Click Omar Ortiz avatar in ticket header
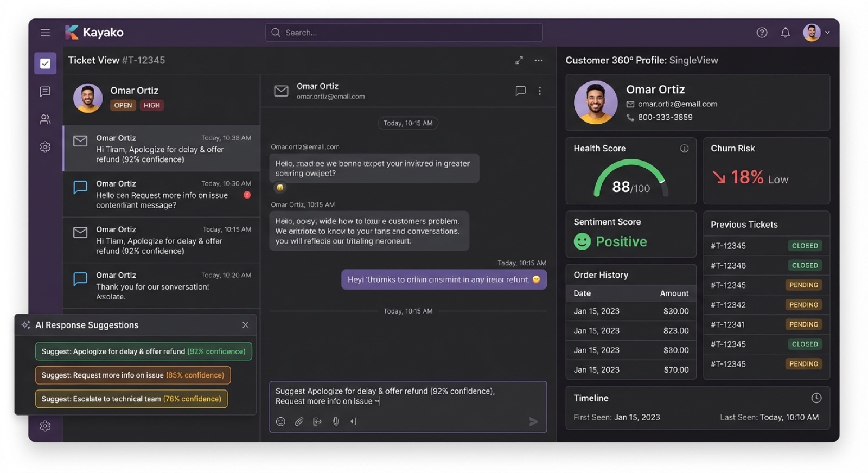Screen dimensions: 868x473 88,98
